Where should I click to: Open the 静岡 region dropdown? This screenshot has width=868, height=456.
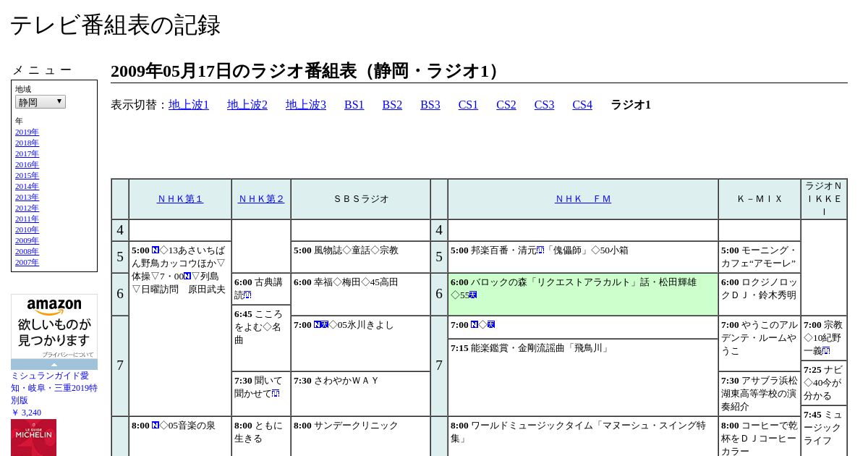click(41, 102)
